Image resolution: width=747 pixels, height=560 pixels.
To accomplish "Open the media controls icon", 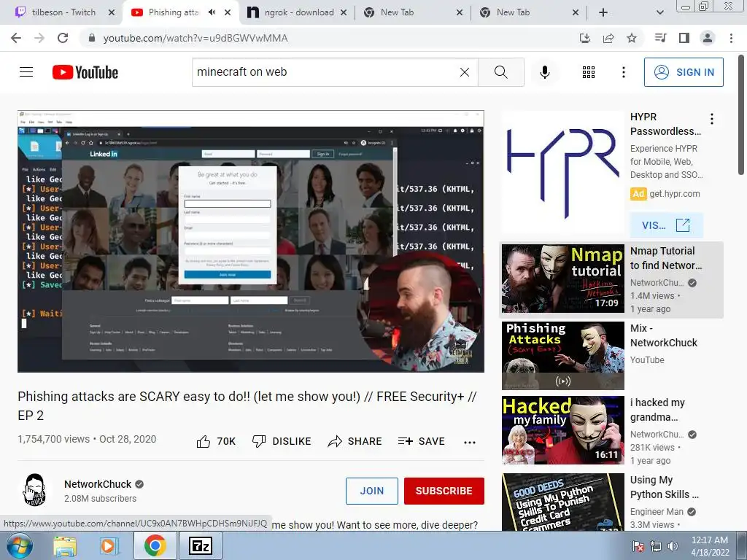I will click(660, 38).
